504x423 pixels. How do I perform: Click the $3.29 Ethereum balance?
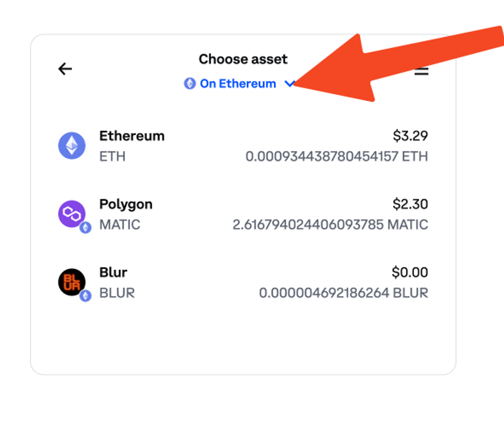[410, 136]
